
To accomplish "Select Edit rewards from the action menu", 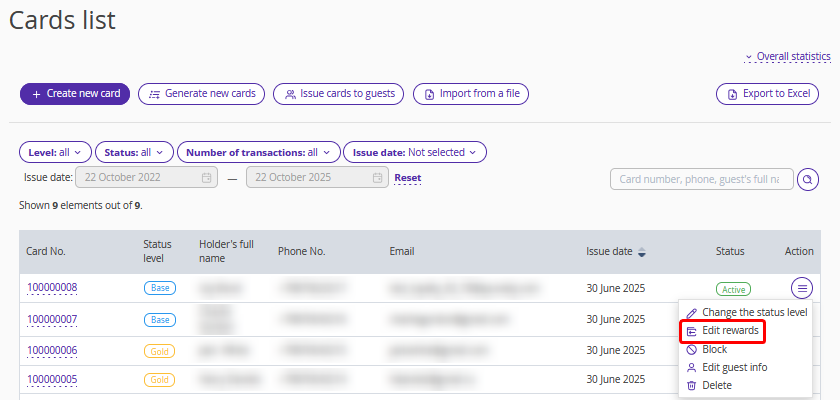I will 730,331.
